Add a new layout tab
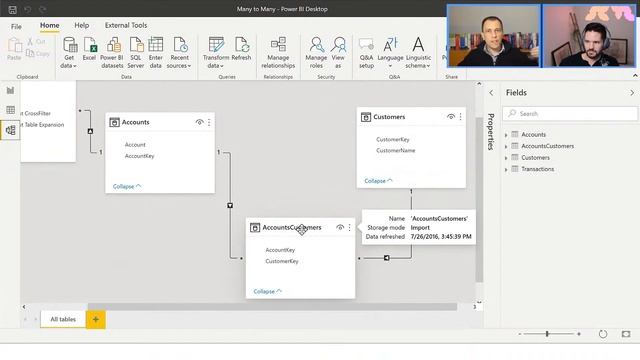640x360 pixels. [96, 319]
